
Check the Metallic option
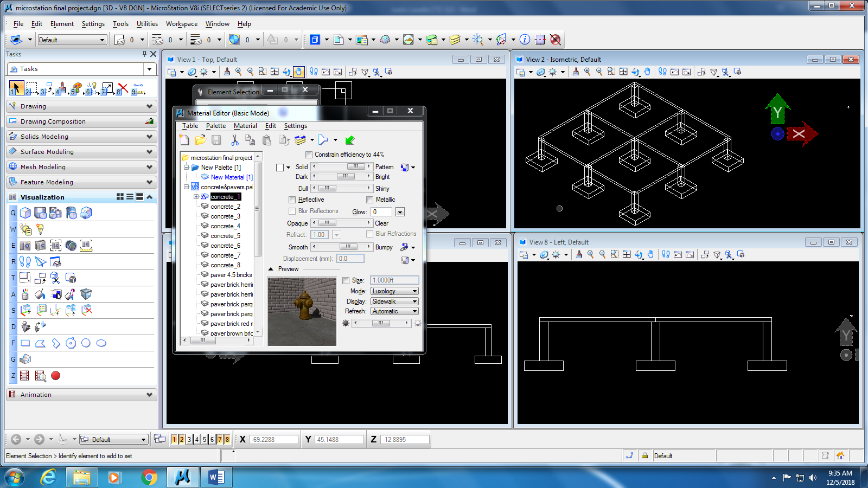click(x=369, y=200)
